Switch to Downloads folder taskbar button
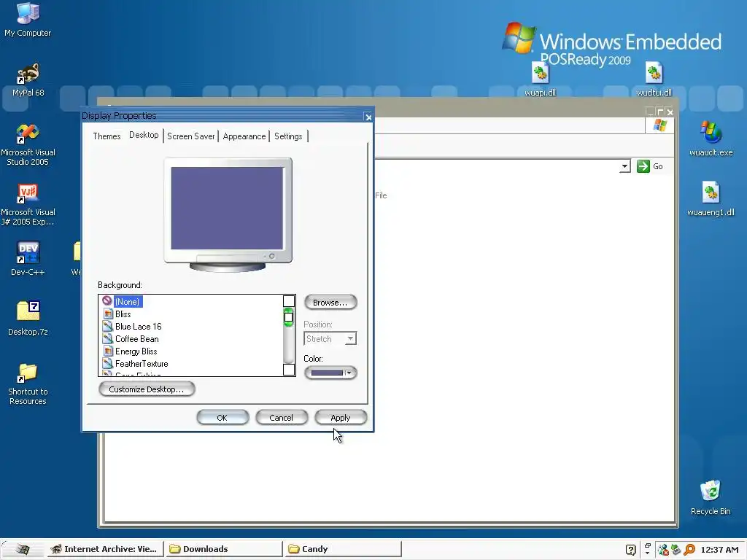 click(x=224, y=549)
